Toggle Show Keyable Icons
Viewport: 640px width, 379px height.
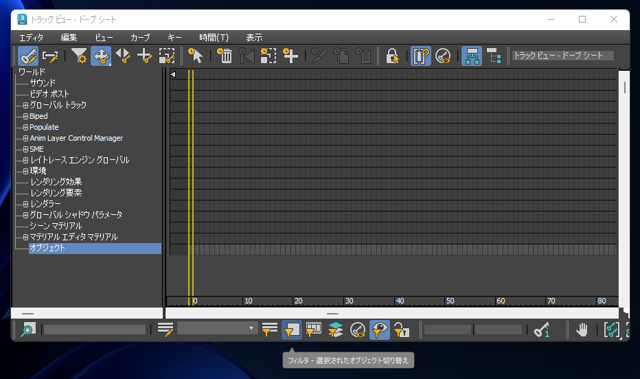(x=443, y=56)
